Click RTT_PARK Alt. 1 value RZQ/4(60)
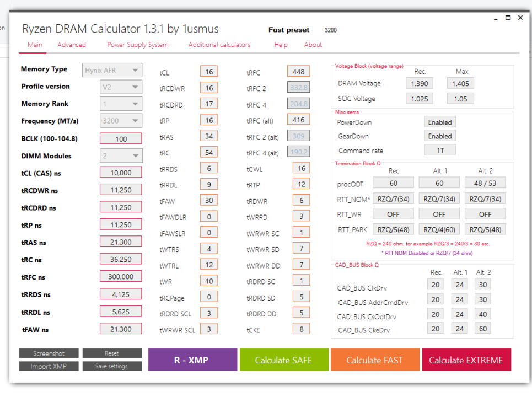Viewport: 532px width, 397px height. 439,230
